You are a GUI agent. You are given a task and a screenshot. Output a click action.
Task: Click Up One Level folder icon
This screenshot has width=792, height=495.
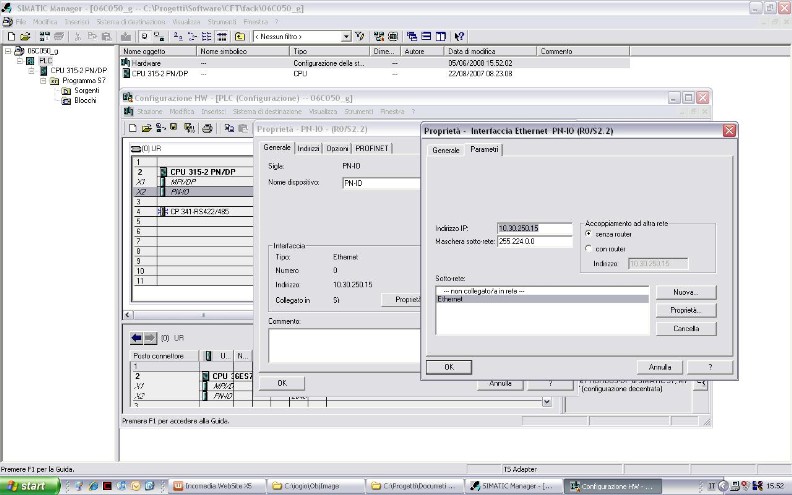pyautogui.click(x=240, y=36)
